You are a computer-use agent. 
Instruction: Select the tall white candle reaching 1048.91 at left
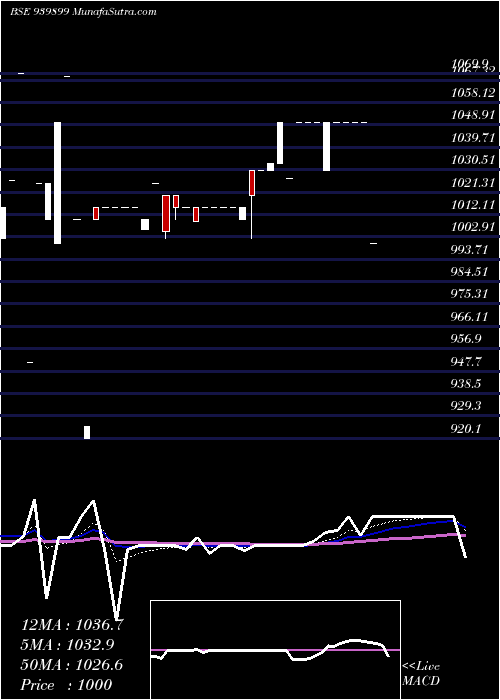pyautogui.click(x=58, y=183)
